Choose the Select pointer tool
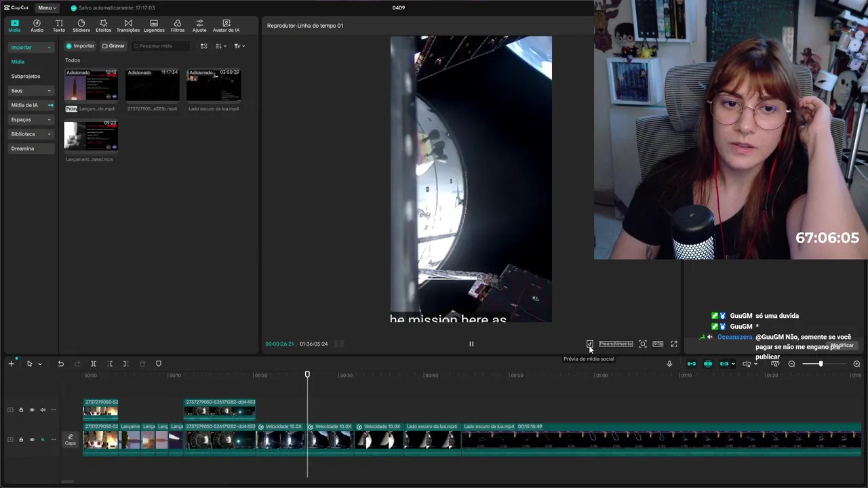This screenshot has width=868, height=488. (29, 364)
